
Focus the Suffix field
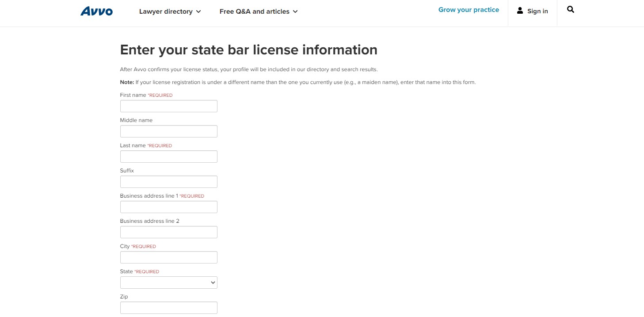[169, 182]
